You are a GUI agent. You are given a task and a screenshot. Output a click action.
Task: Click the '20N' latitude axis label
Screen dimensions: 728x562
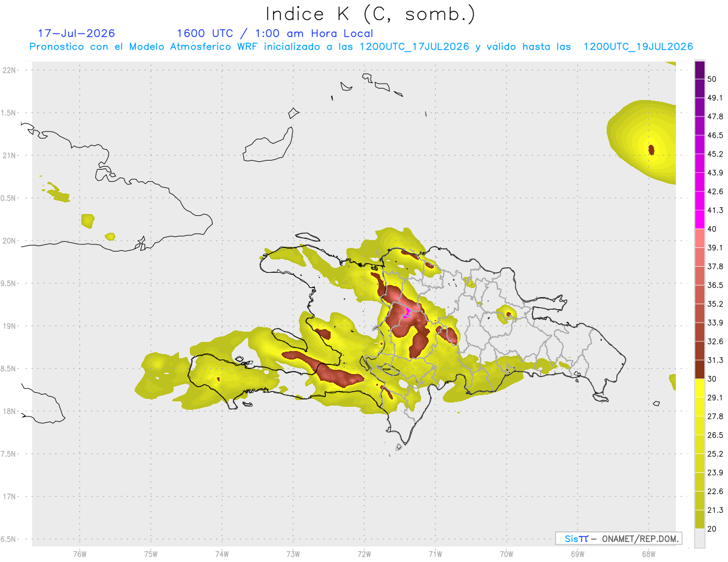(10, 241)
